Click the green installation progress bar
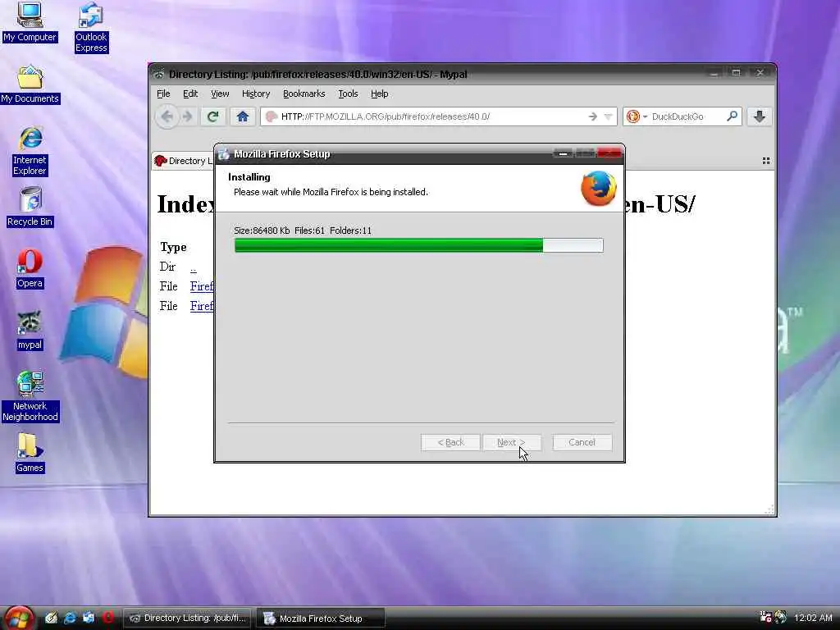 [x=418, y=245]
